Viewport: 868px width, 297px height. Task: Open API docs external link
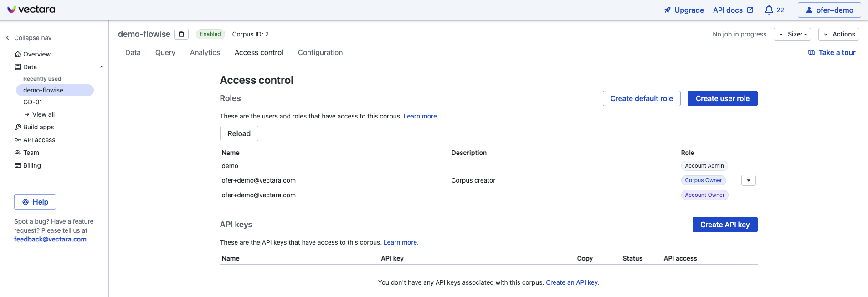coord(733,10)
